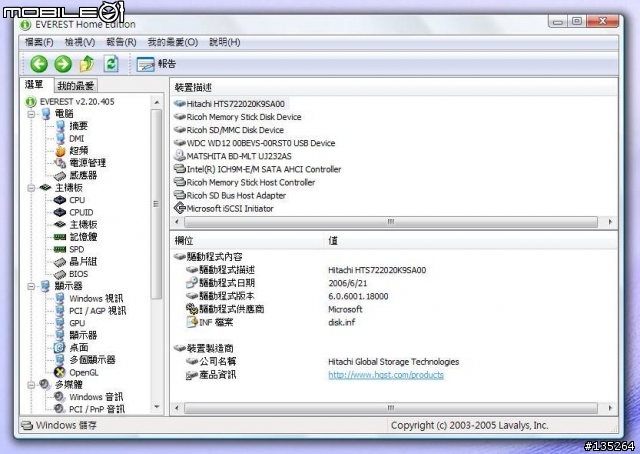Select the 驅動程式版本 field row
640x454 pixels.
point(287,296)
